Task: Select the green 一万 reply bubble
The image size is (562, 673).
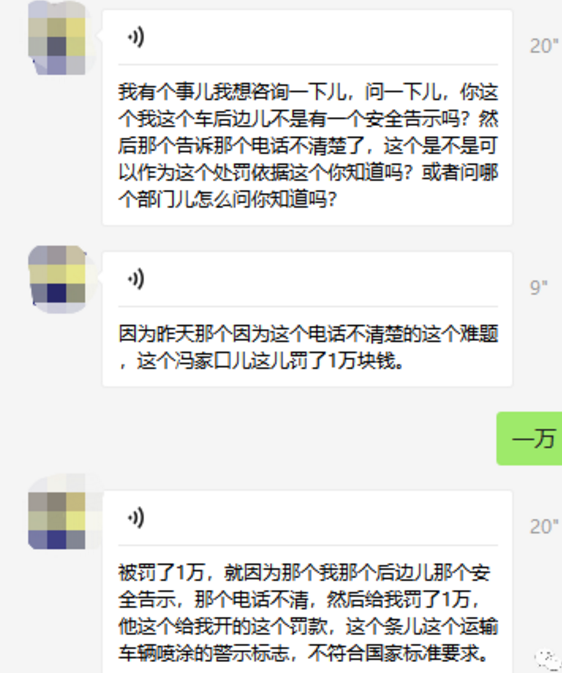Action: click(x=529, y=438)
